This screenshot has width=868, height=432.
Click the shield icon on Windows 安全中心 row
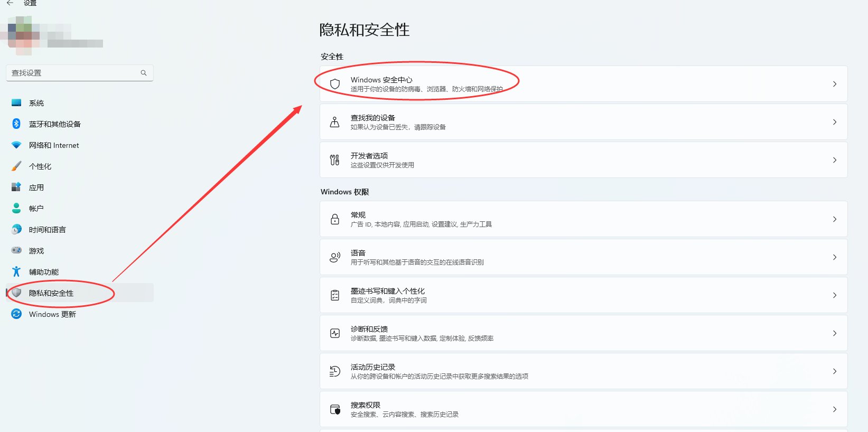(x=335, y=84)
